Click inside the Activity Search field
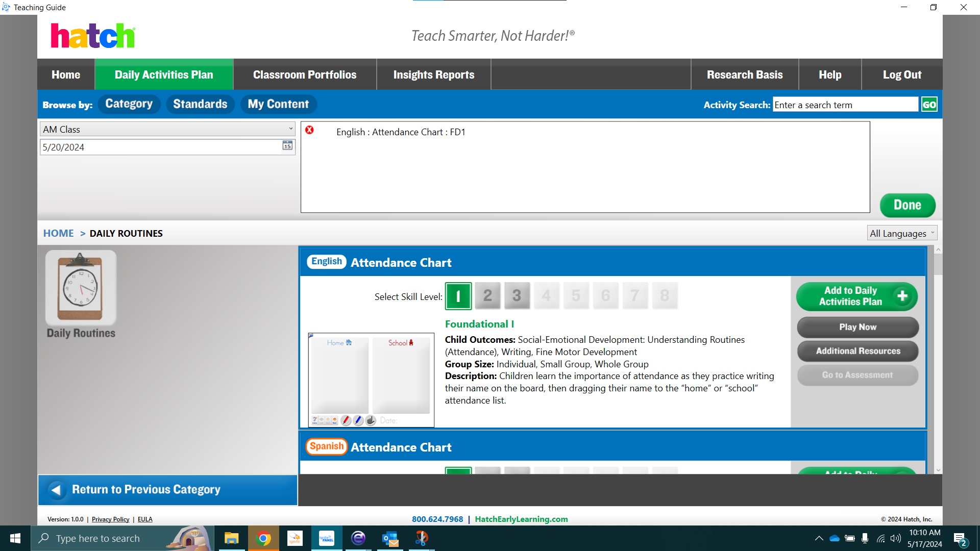Screen dimensions: 980x551 845,104
